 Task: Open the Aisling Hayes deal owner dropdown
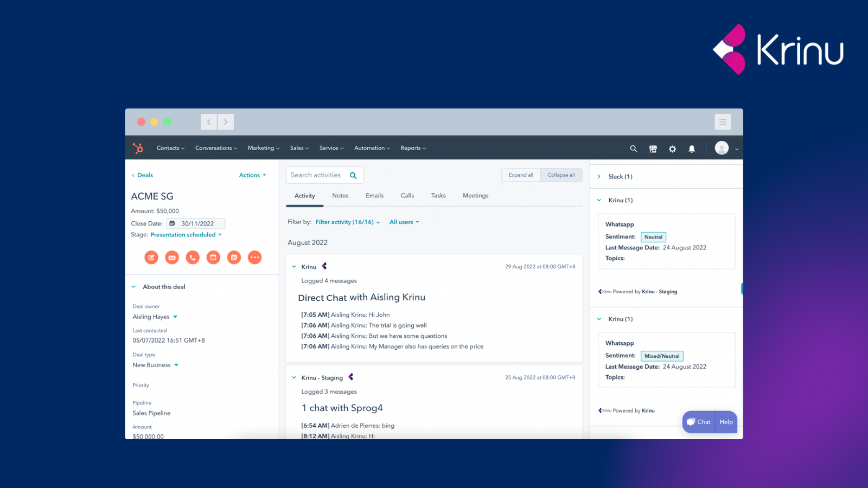(155, 317)
